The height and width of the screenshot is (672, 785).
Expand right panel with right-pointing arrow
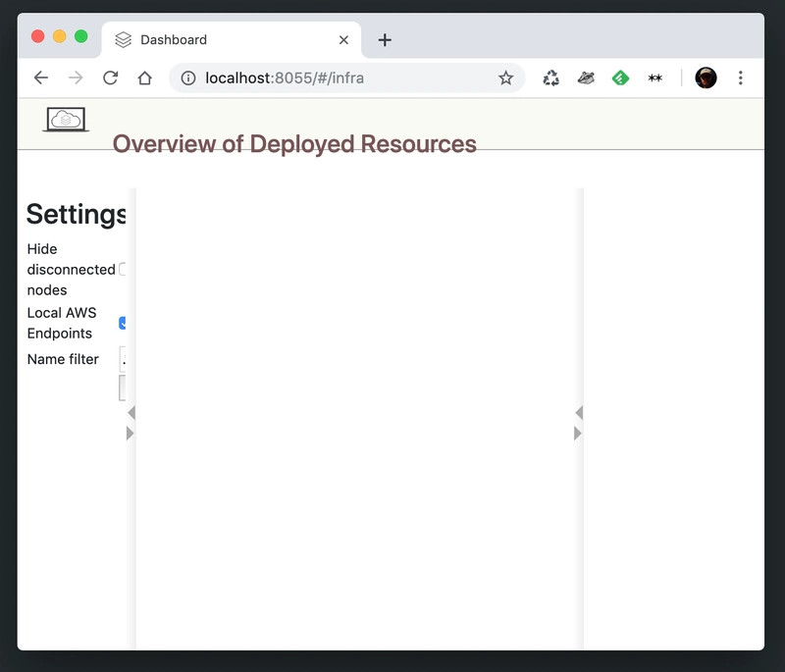(577, 434)
